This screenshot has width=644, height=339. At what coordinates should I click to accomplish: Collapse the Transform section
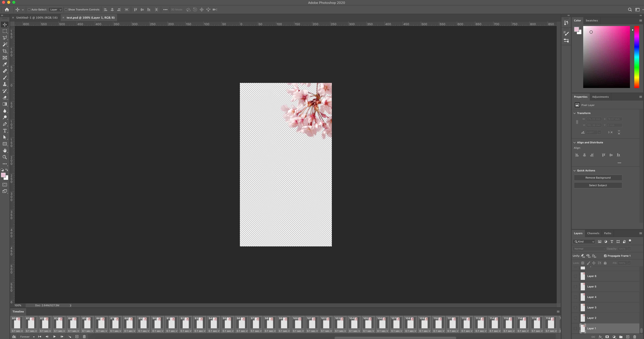coord(575,113)
